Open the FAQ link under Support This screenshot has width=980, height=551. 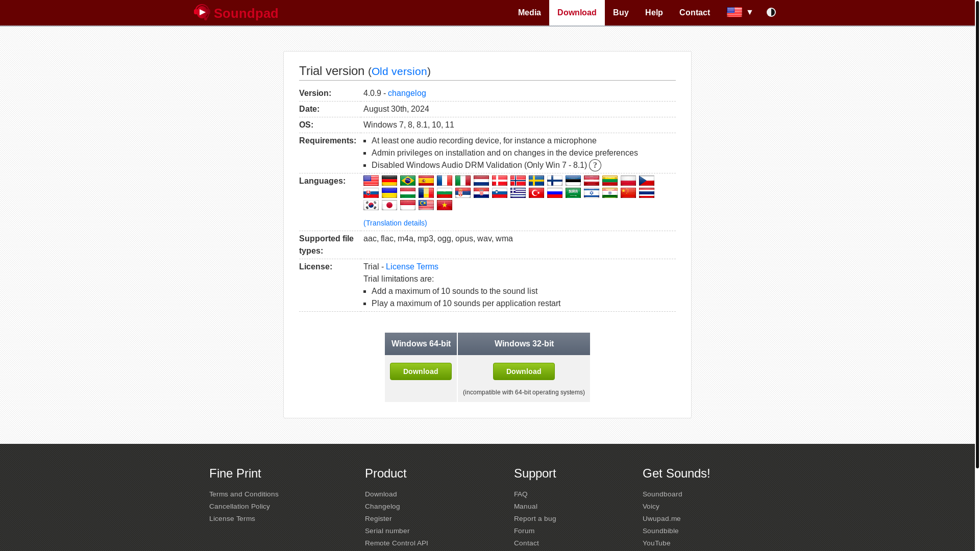pos(521,494)
